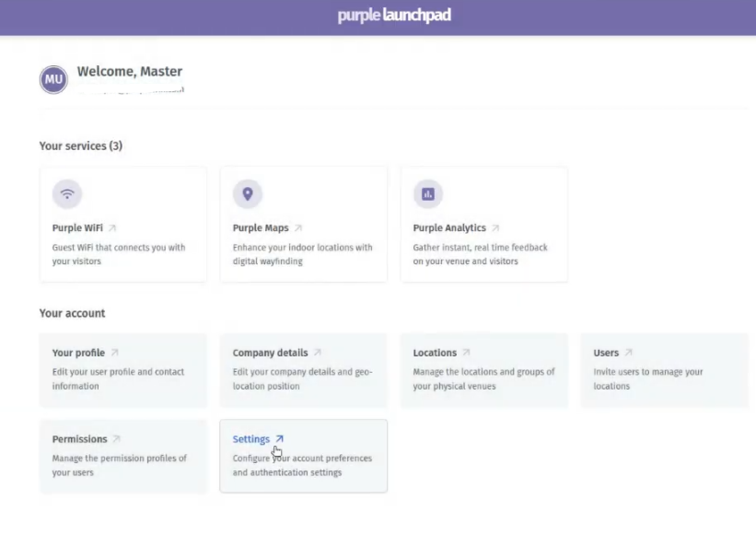Open the Users link
Viewport: 756px width, 535px height.
click(606, 353)
